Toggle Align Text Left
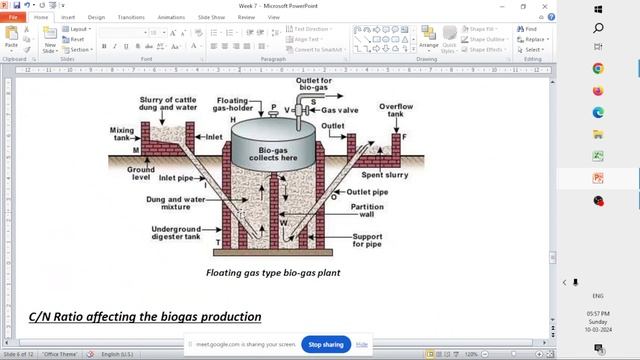640x360 pixels. click(213, 47)
